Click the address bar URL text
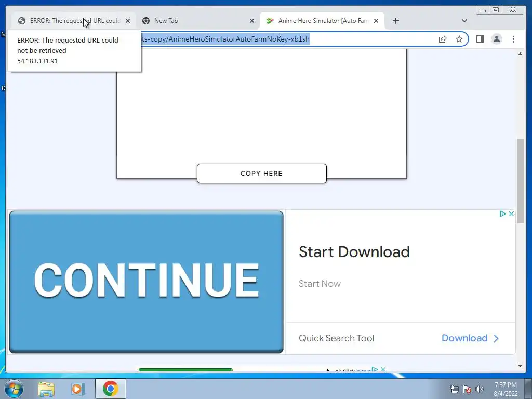 (225, 39)
